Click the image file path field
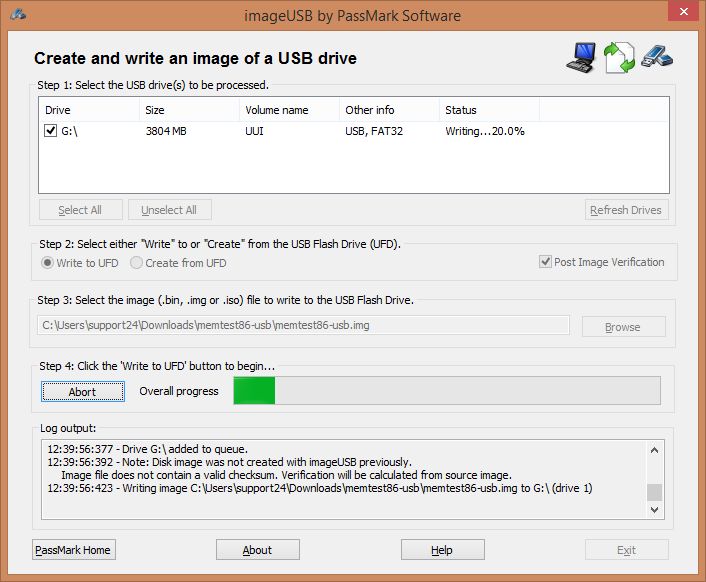The width and height of the screenshot is (706, 582). click(303, 325)
